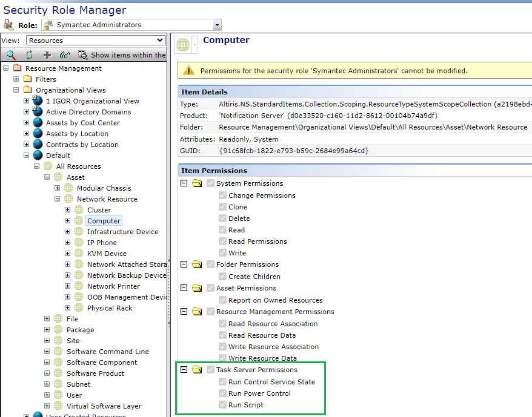Click the magnifier search icon in tree toolbar
This screenshot has width=532, height=417.
click(12, 55)
